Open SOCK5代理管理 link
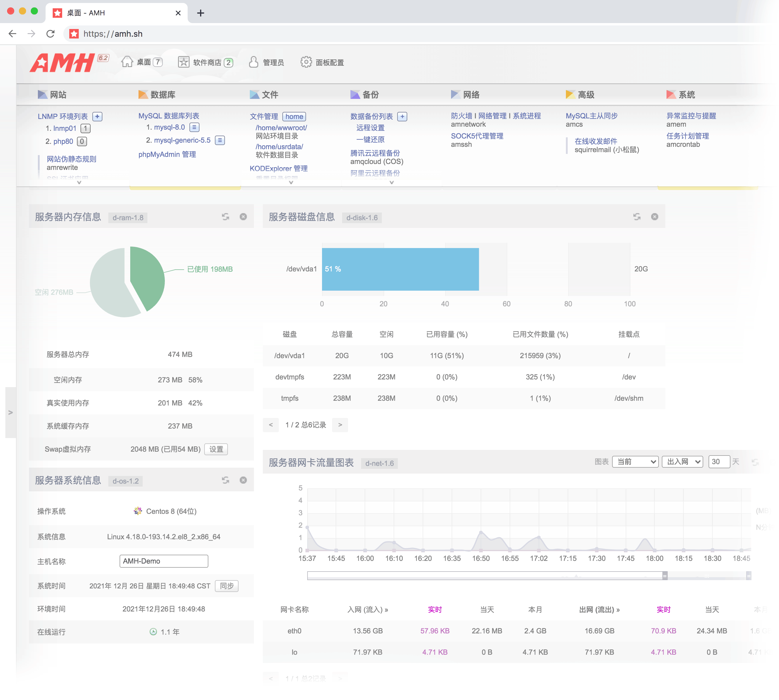Image resolution: width=779 pixels, height=700 pixels. click(x=477, y=136)
